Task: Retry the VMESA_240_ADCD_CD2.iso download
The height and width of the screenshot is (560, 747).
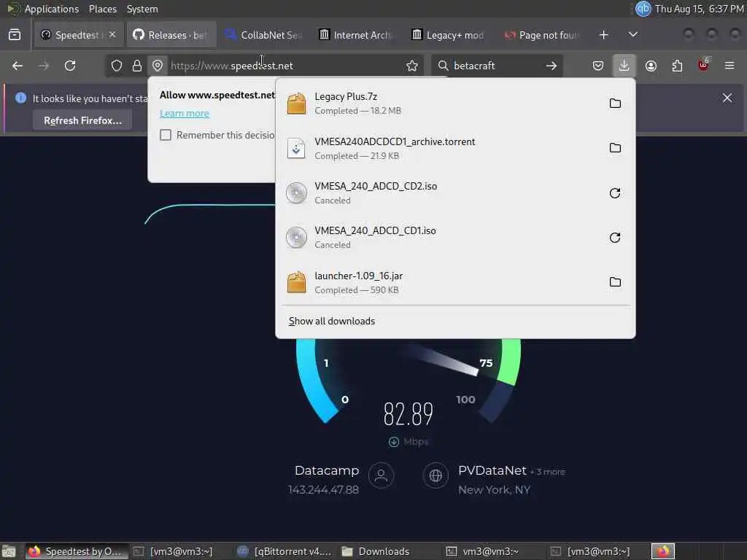Action: coord(615,192)
